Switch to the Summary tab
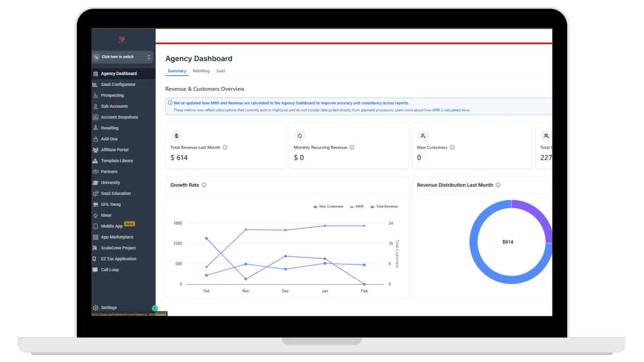Viewport: 644px width, 362px height. click(x=177, y=71)
